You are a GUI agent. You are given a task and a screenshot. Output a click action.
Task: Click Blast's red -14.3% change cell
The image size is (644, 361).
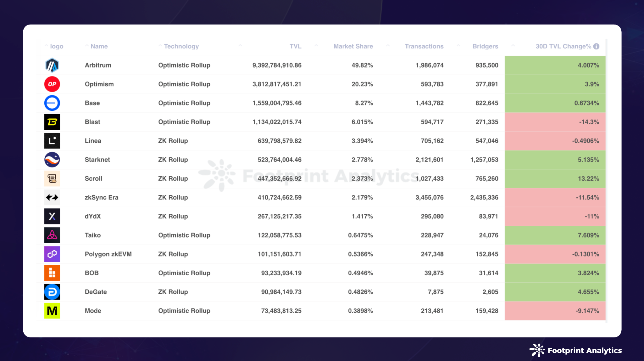click(x=555, y=122)
